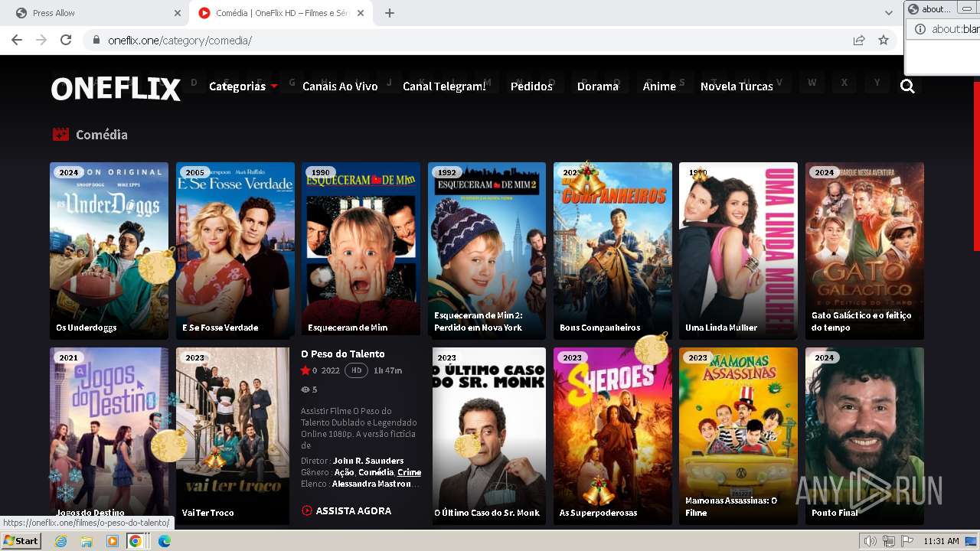Click the volume speaker tray icon
The width and height of the screenshot is (980, 551).
871,541
